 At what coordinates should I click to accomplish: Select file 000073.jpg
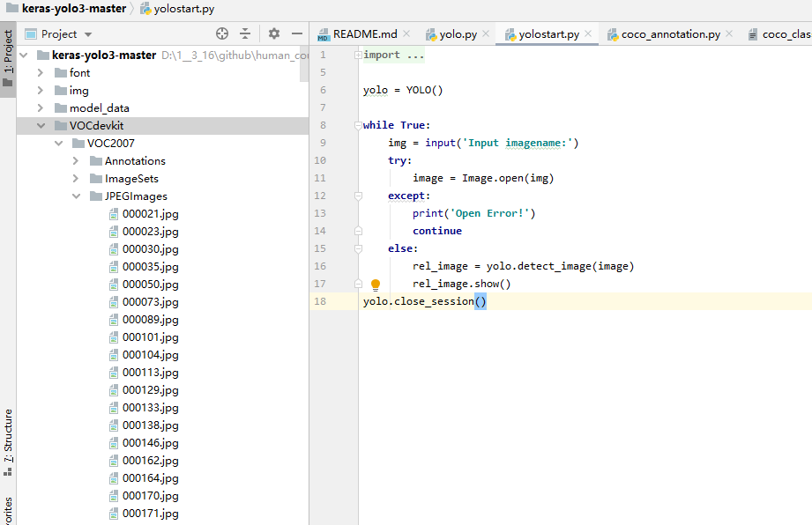pos(150,301)
